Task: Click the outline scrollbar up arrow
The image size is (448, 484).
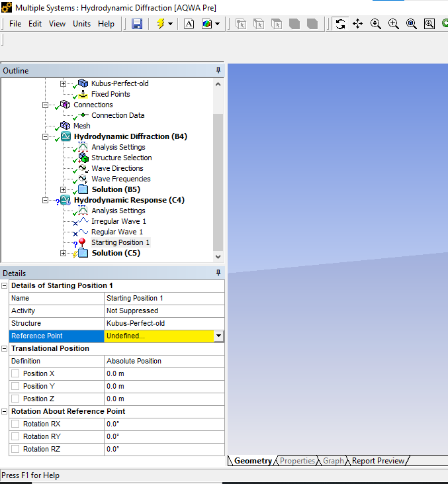Action: pos(218,84)
